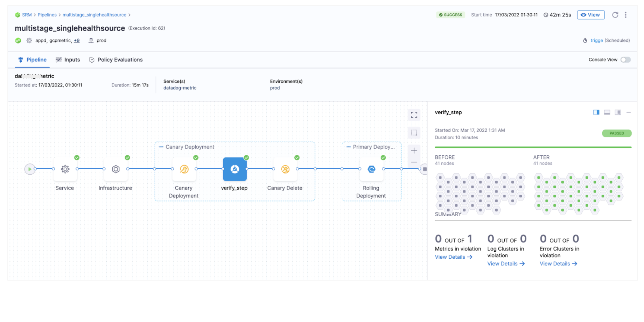
Task: Click the green check on Canary Delete step
Action: coord(297,157)
